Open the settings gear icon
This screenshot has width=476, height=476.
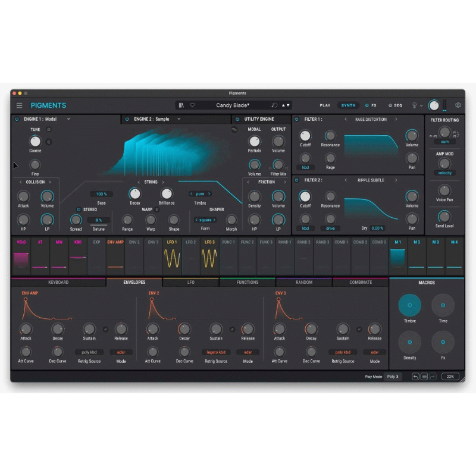[x=458, y=105]
